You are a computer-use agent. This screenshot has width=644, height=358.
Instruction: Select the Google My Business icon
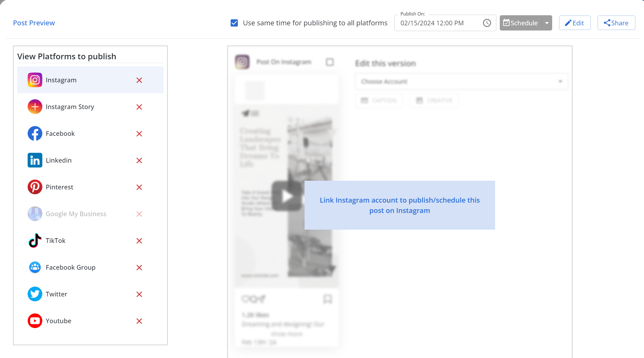[35, 214]
